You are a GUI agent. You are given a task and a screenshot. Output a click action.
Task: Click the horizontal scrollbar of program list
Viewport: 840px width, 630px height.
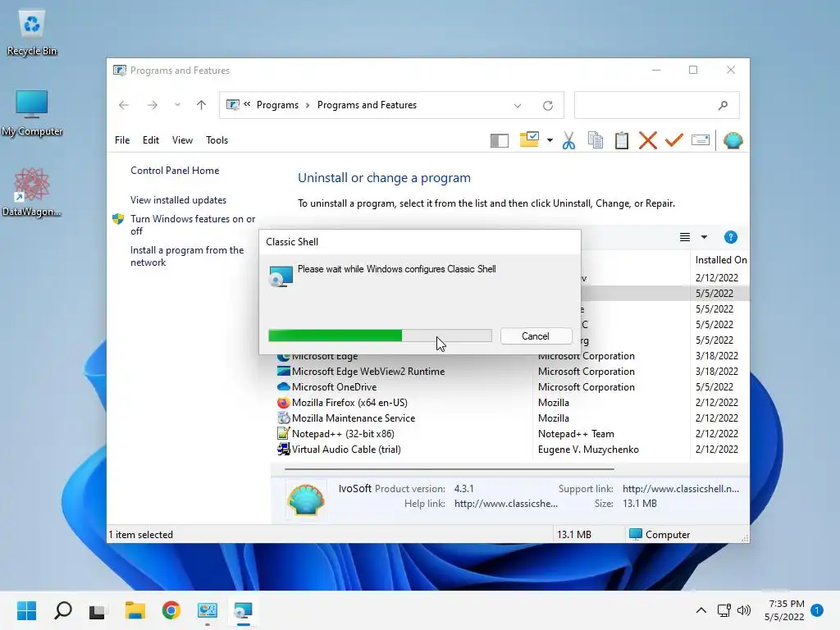tap(449, 468)
